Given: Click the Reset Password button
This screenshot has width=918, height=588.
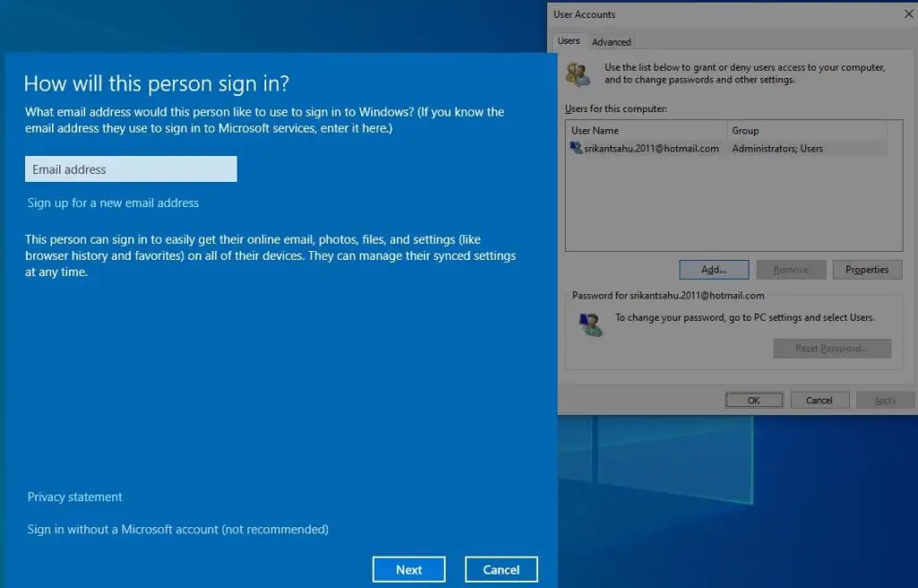Looking at the screenshot, I should pyautogui.click(x=832, y=348).
